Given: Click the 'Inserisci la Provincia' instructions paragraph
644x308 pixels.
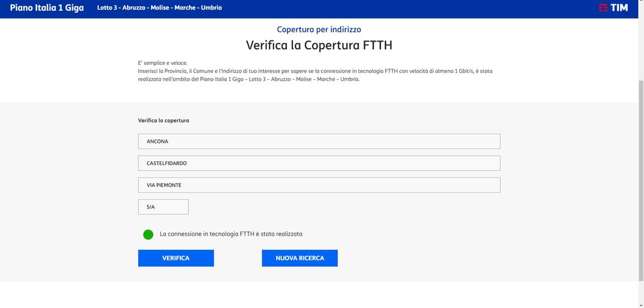Looking at the screenshot, I should (314, 75).
